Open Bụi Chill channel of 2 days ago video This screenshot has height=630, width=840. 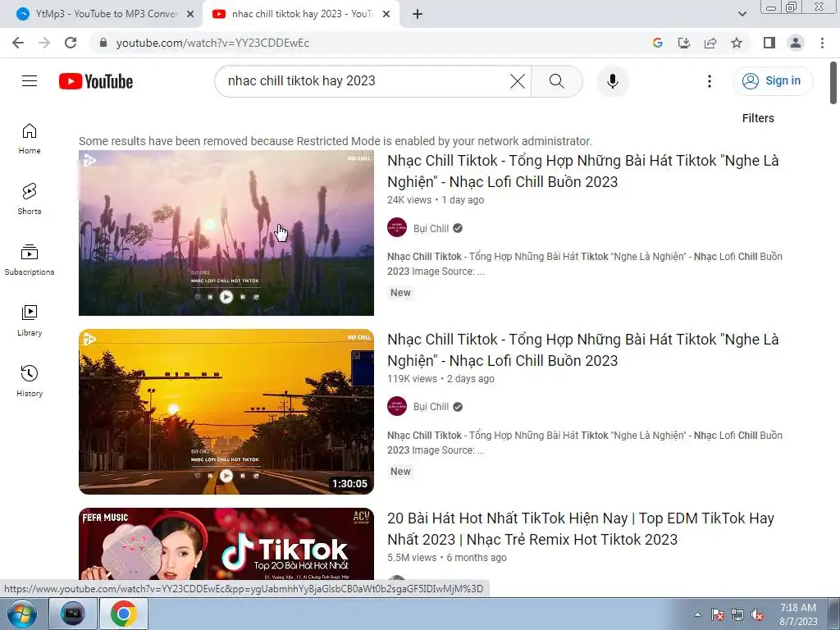[x=431, y=407]
